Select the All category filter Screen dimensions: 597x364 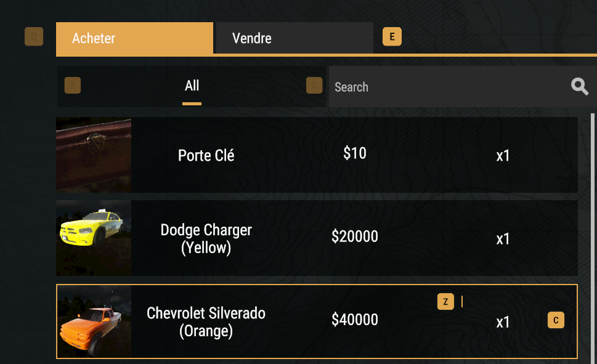pyautogui.click(x=192, y=86)
